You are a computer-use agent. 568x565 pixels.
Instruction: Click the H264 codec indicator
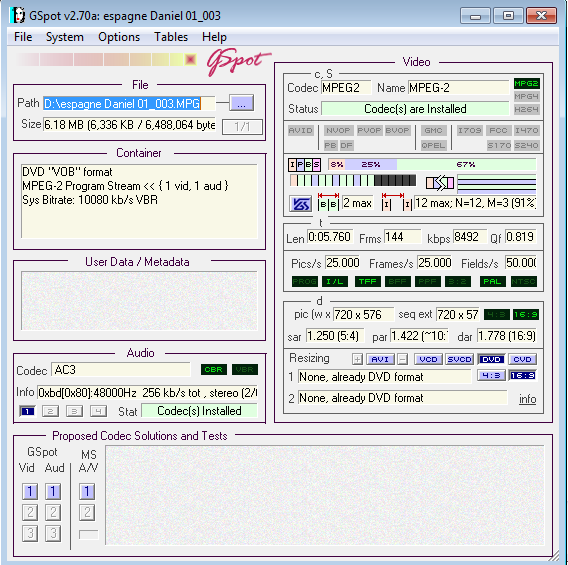(527, 109)
